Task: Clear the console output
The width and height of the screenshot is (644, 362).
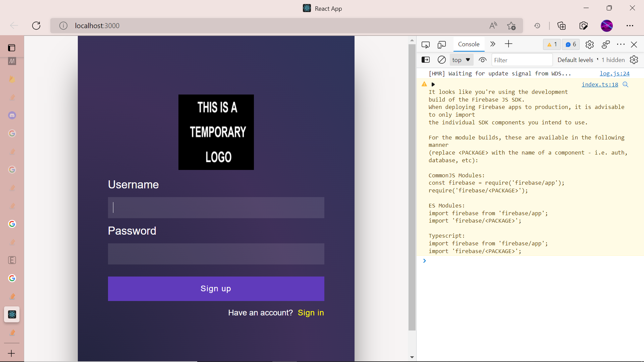Action: 441,60
